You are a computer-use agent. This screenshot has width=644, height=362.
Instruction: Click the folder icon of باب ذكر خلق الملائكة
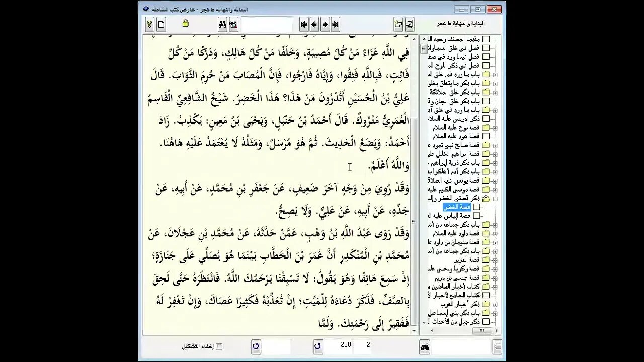pyautogui.click(x=486, y=92)
